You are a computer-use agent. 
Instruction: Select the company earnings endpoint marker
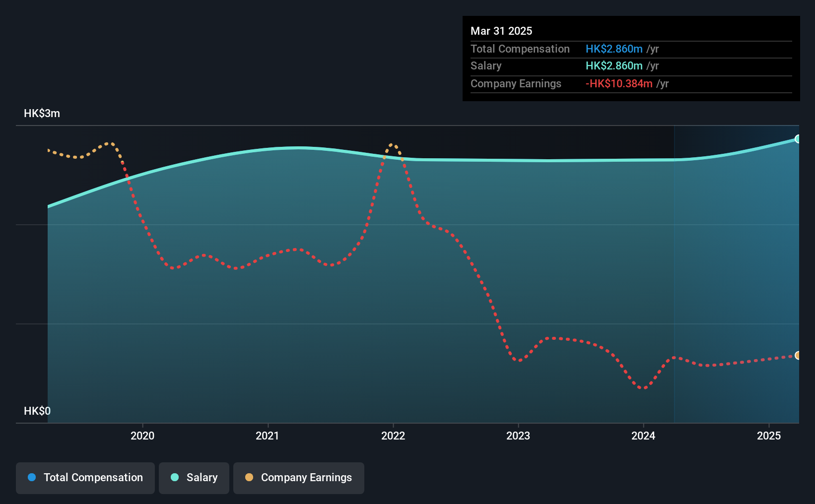point(798,355)
